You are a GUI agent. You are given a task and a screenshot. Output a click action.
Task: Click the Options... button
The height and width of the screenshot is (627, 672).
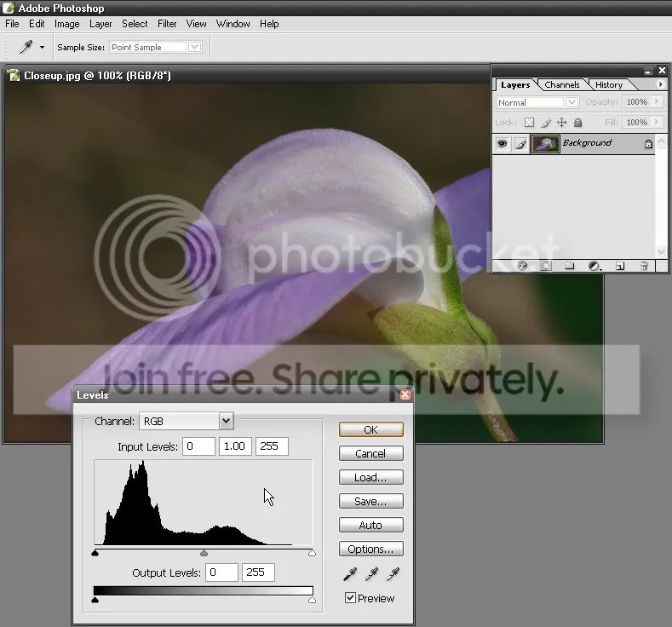click(x=370, y=549)
